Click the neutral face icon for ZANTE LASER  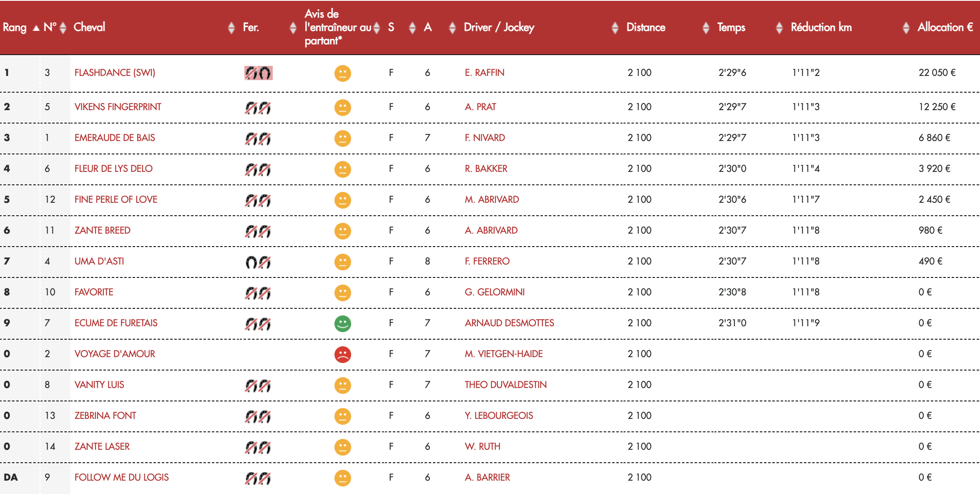(x=343, y=447)
